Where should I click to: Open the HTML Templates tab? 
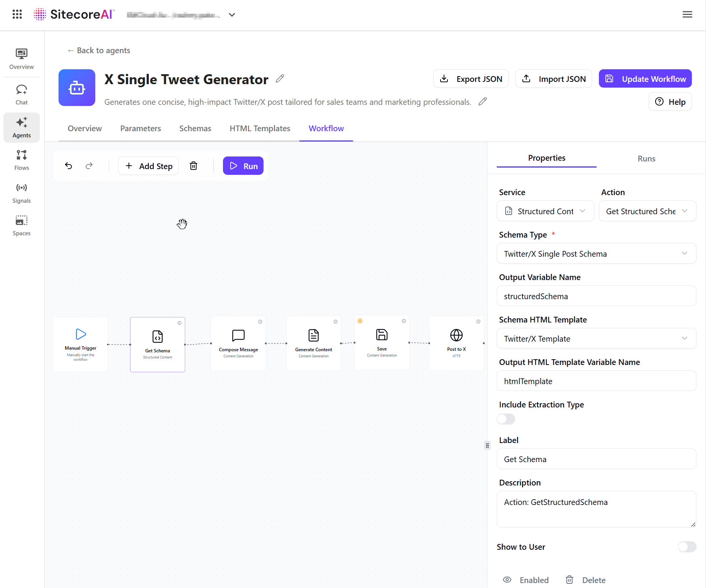click(x=260, y=129)
